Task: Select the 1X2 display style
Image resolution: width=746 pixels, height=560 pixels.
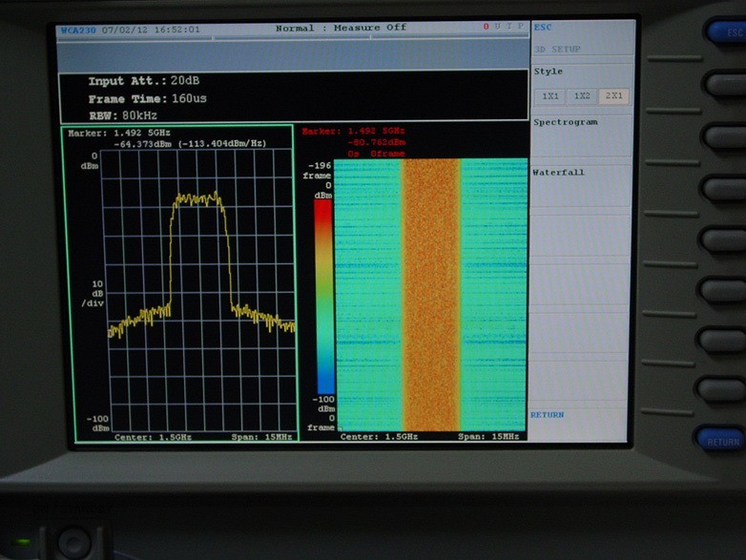Action: pos(582,96)
